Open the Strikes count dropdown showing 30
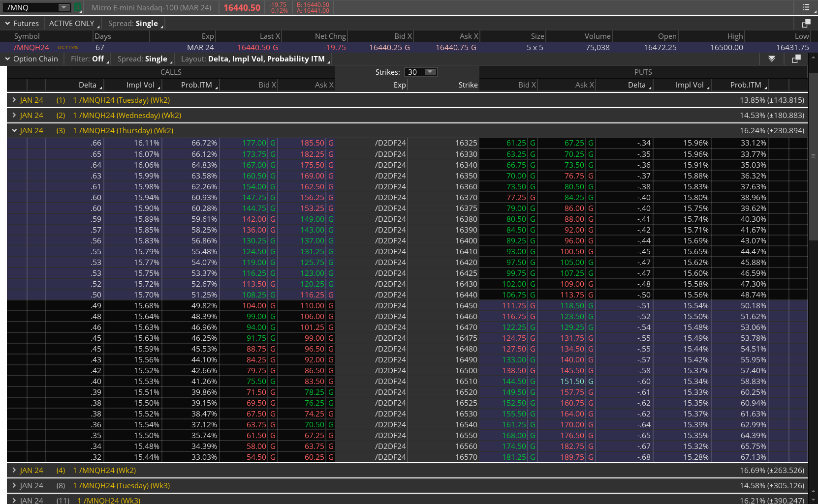 pos(430,72)
